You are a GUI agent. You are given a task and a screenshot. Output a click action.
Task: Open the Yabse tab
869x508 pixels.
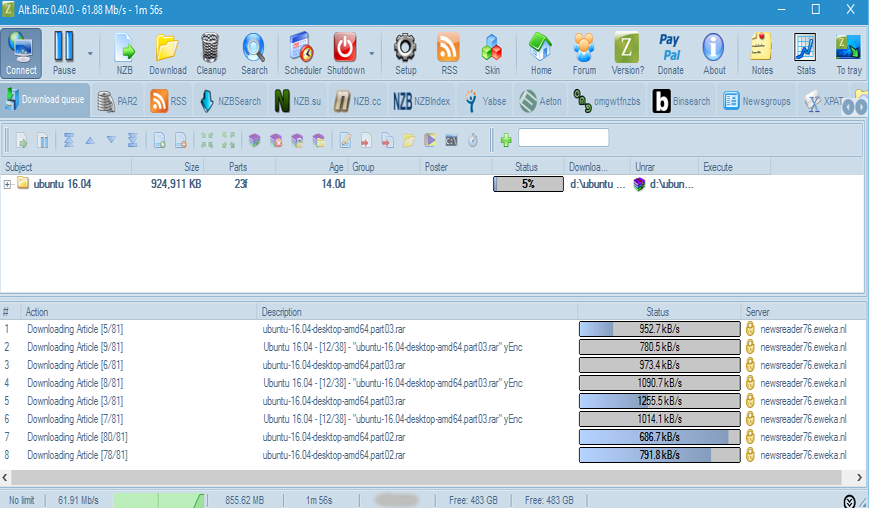pyautogui.click(x=485, y=101)
